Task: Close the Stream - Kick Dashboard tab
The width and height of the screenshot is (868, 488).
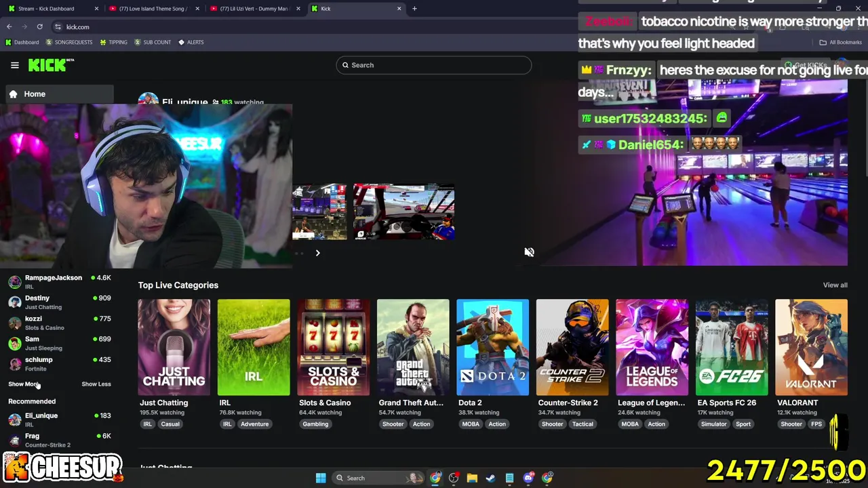Action: 96,9
